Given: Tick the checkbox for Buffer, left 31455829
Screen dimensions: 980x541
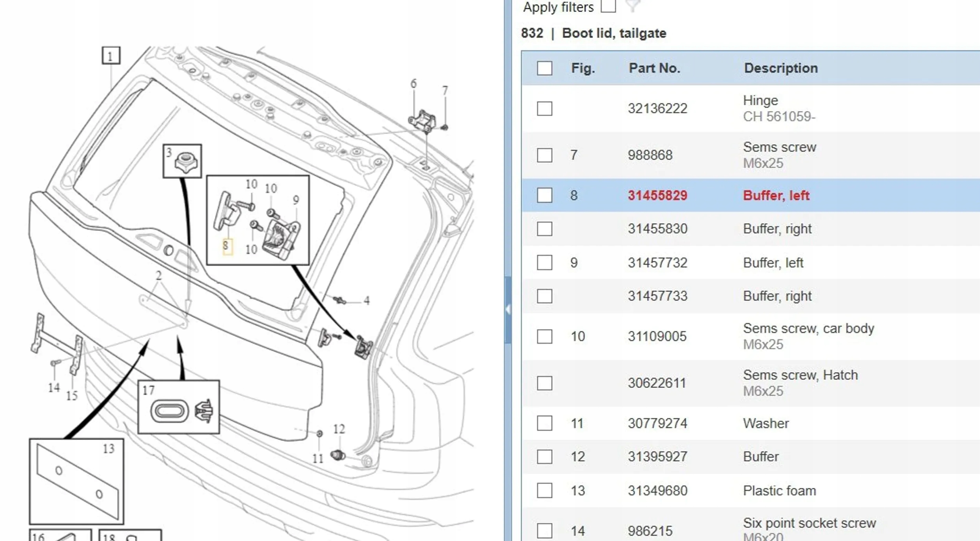Looking at the screenshot, I should coord(544,195).
